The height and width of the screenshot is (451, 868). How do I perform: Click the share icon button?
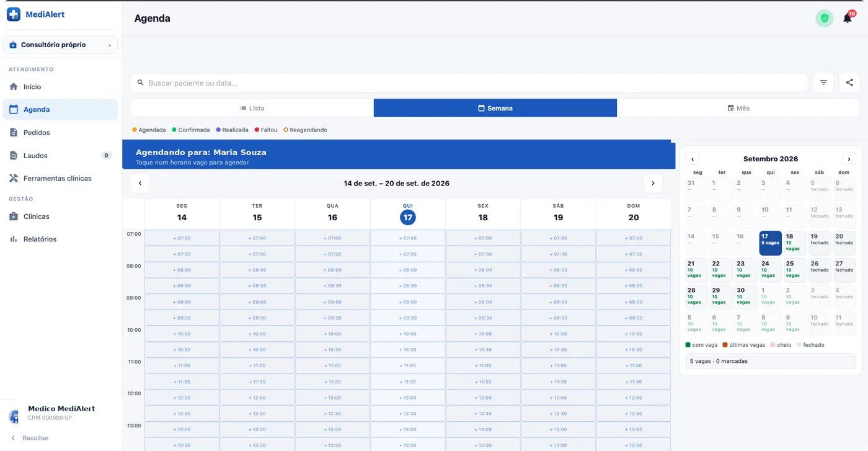tap(849, 83)
